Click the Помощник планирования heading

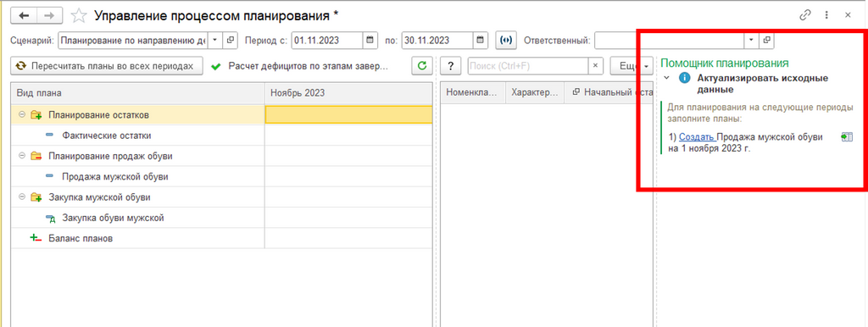pyautogui.click(x=725, y=63)
